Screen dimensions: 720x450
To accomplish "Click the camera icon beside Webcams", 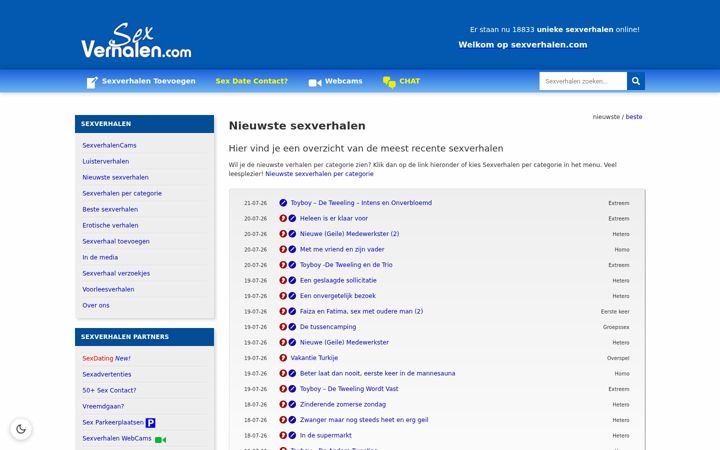I will [315, 83].
